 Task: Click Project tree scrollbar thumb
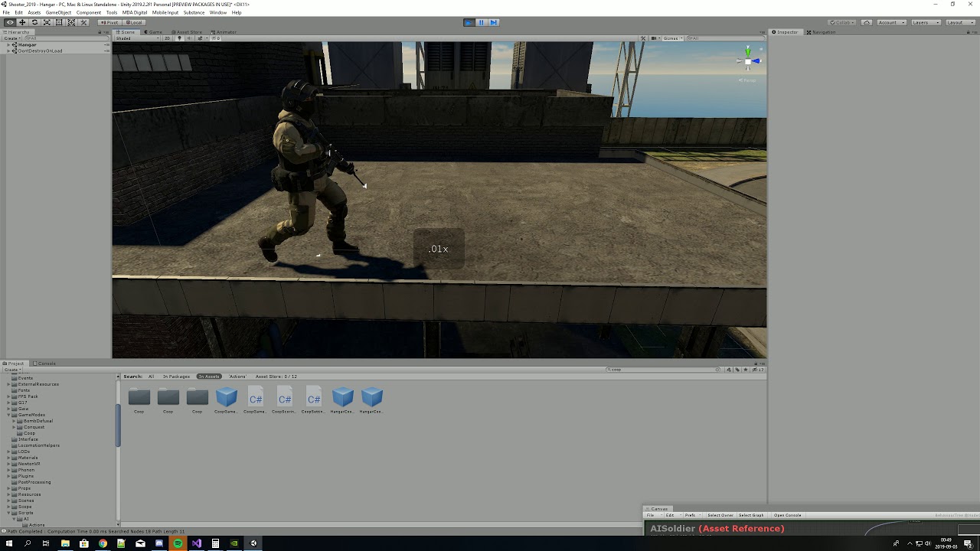coord(118,425)
